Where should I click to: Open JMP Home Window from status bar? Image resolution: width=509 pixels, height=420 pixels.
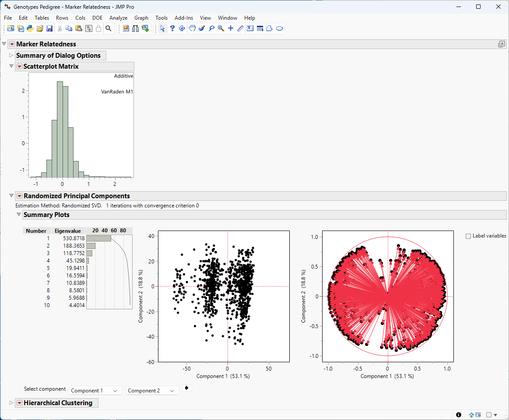[471, 415]
